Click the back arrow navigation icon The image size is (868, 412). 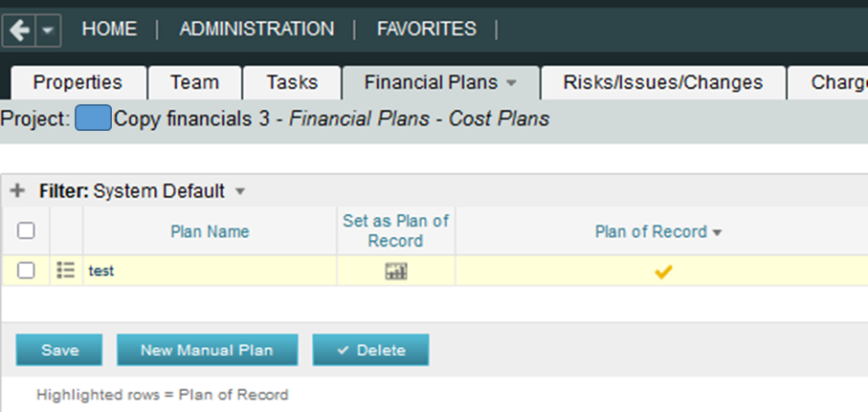[x=18, y=30]
